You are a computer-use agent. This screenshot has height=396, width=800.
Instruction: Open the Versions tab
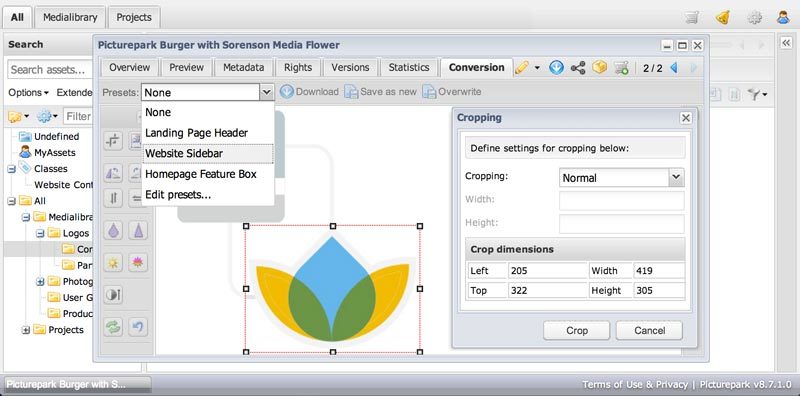(x=350, y=67)
